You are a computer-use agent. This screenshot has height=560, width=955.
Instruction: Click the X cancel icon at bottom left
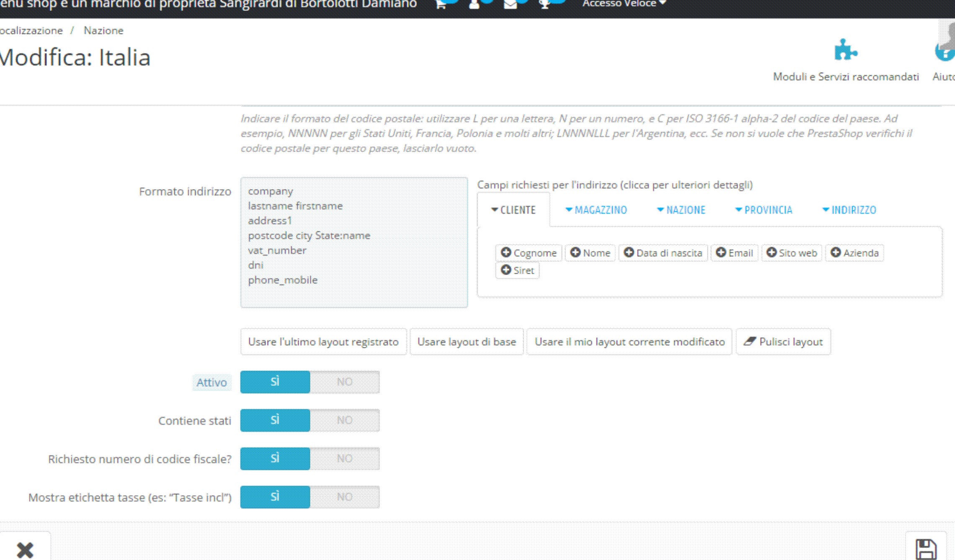point(25,550)
